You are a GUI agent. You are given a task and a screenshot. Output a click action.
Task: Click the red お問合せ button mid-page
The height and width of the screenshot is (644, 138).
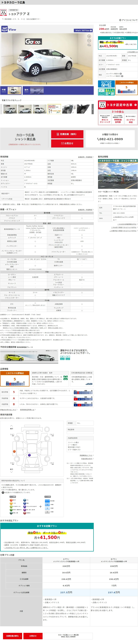point(67,143)
